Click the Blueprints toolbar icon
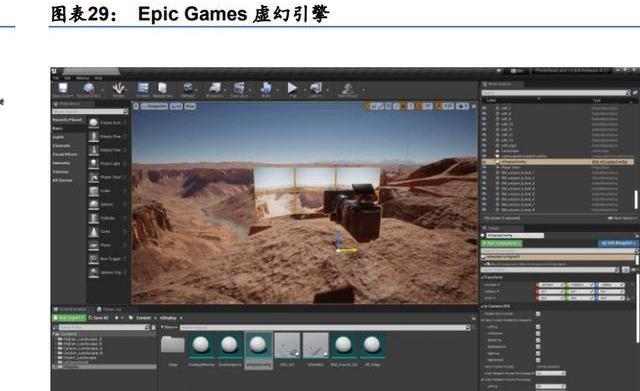This screenshot has height=391, width=640. click(215, 90)
